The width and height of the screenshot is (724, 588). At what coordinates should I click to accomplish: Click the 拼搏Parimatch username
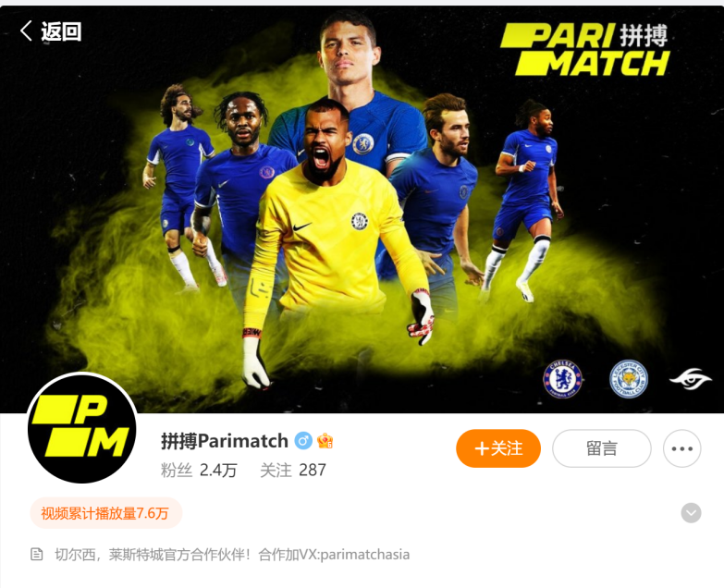[225, 441]
